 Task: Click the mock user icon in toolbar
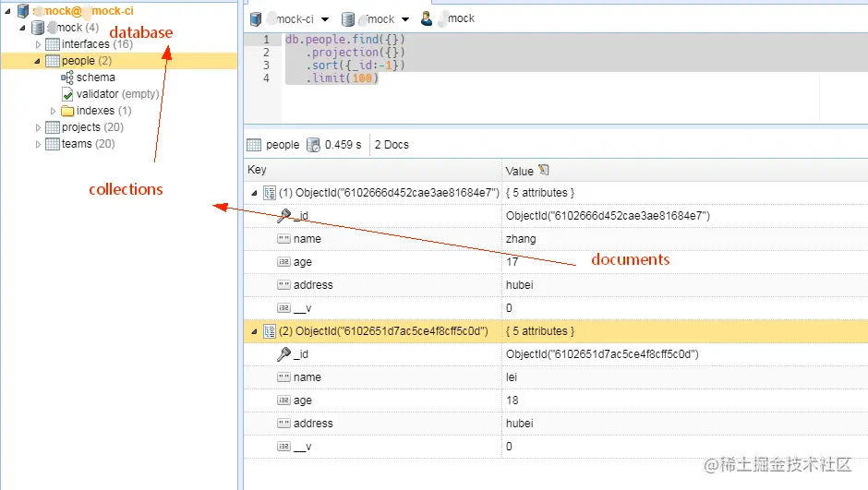point(427,18)
